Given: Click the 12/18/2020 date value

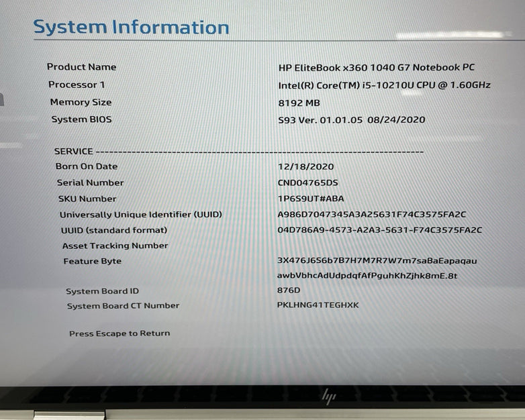Looking at the screenshot, I should 305,166.
